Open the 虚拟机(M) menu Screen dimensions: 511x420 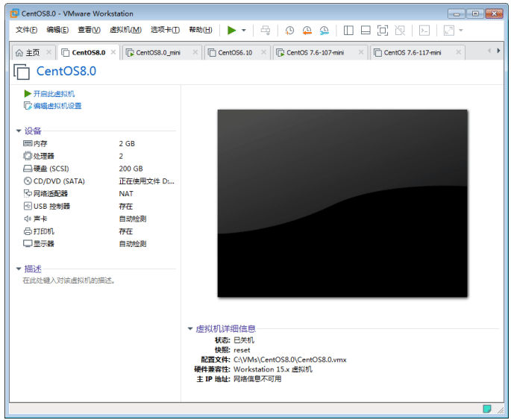click(x=125, y=30)
